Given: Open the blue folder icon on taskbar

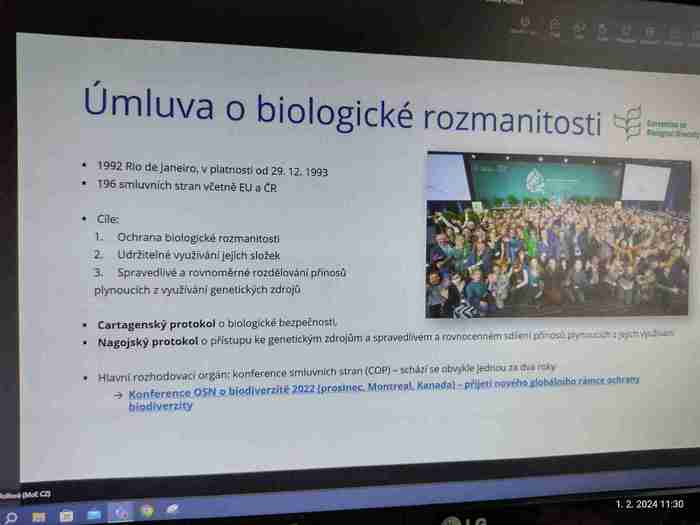Looking at the screenshot, I should tap(94, 515).
